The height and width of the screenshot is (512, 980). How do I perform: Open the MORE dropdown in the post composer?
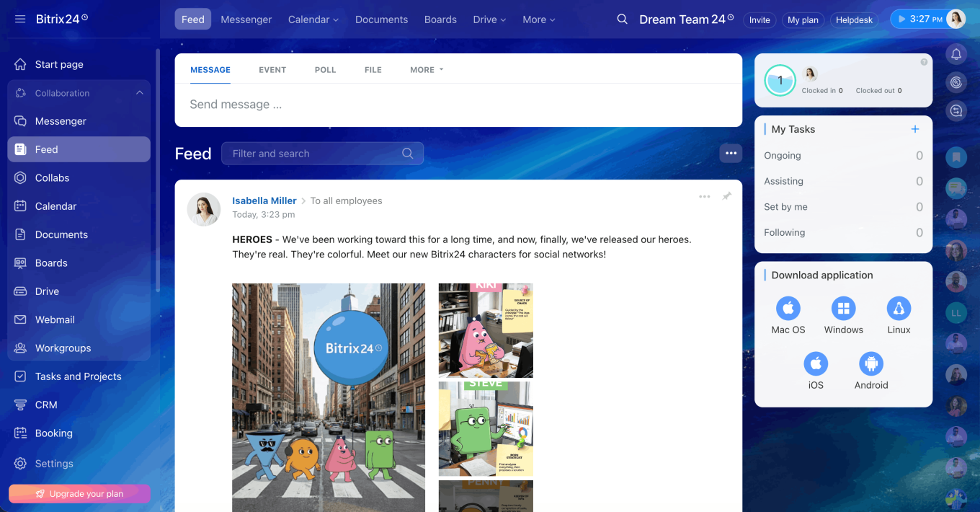[x=425, y=69]
